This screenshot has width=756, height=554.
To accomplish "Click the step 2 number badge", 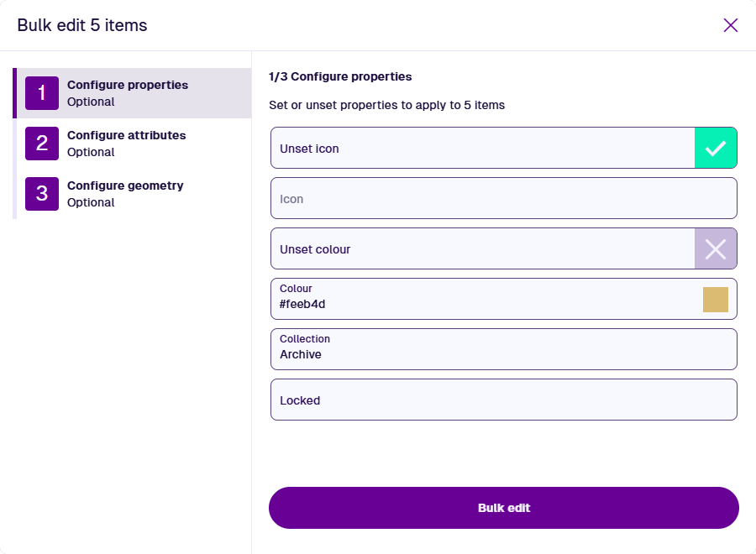I will pyautogui.click(x=42, y=144).
